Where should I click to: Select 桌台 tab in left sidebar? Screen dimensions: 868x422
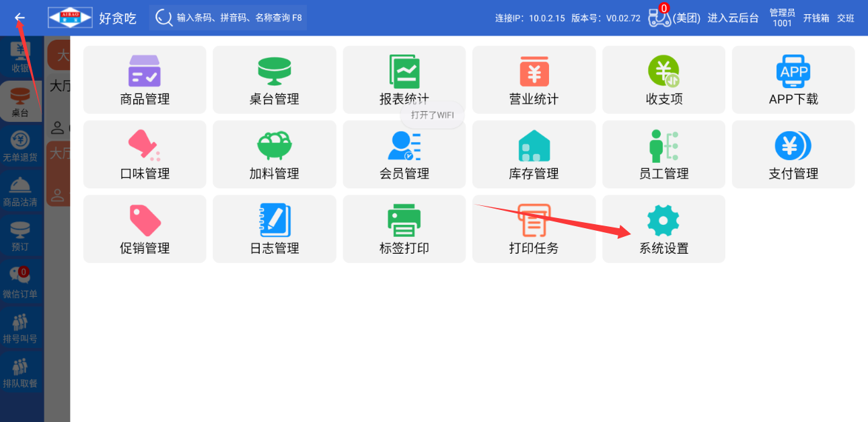tap(20, 102)
